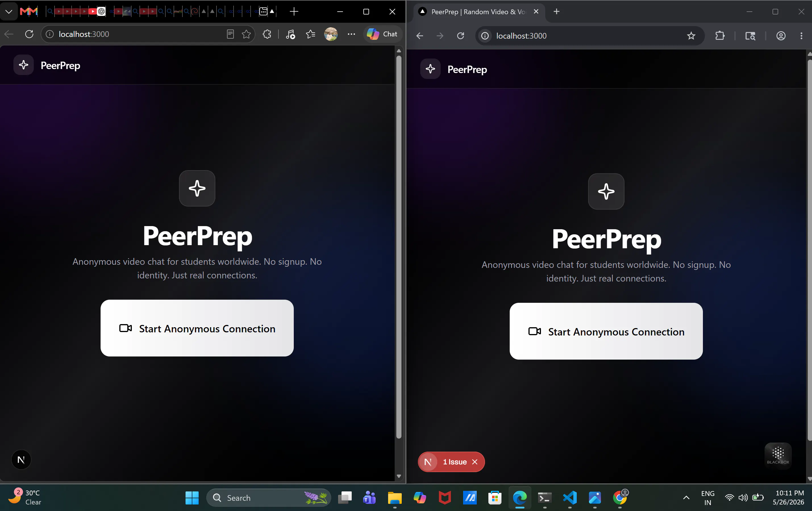Screen dimensions: 812x511
Task: Open Terminal from the taskbar
Action: 545,498
